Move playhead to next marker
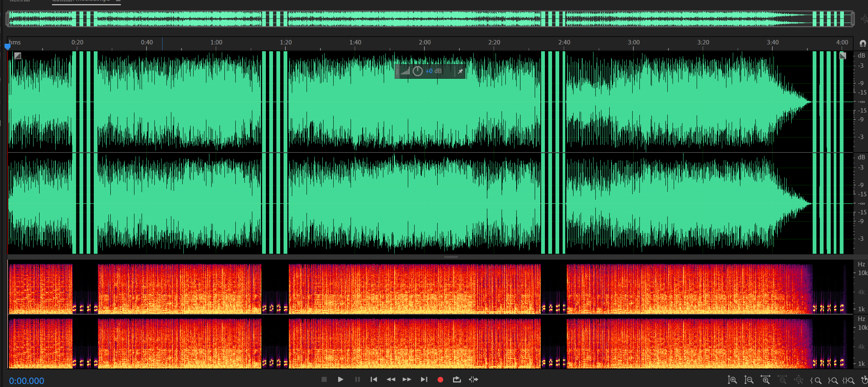The height and width of the screenshot is (387, 868). click(x=424, y=379)
